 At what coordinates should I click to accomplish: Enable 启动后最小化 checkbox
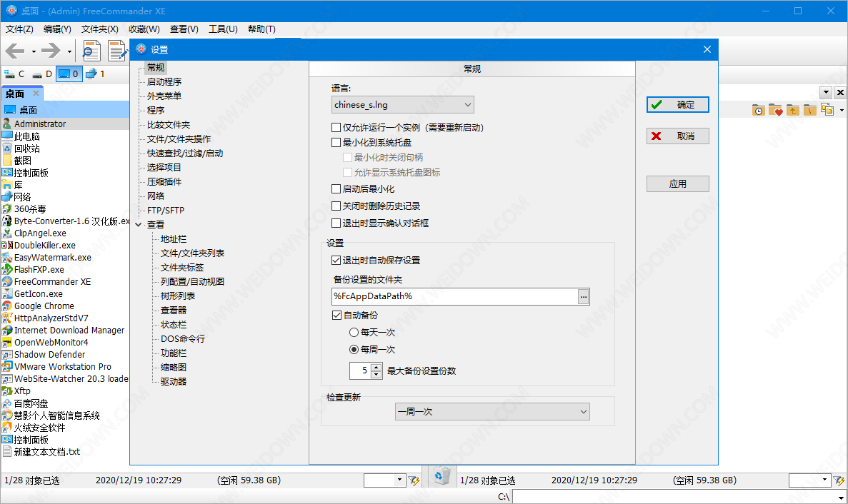336,189
